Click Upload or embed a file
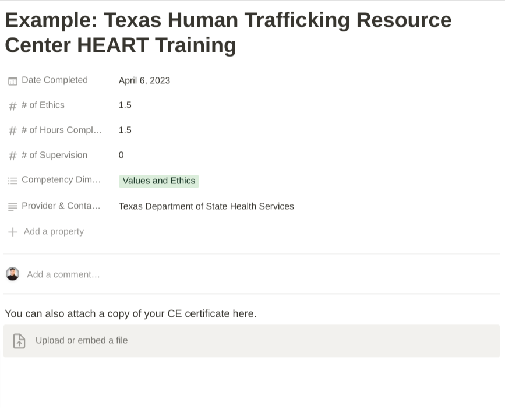Image resolution: width=505 pixels, height=420 pixels. click(x=82, y=341)
